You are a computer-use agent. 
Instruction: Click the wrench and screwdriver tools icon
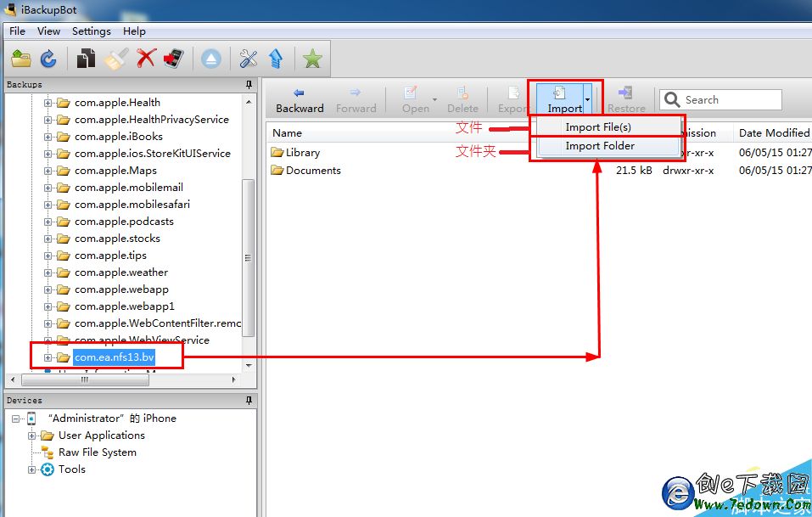click(x=248, y=59)
